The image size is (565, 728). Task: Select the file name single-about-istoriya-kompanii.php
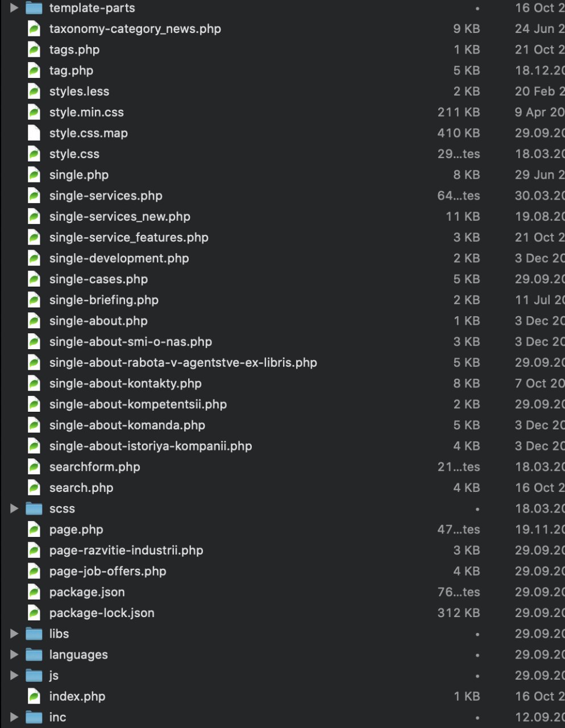pyautogui.click(x=150, y=446)
